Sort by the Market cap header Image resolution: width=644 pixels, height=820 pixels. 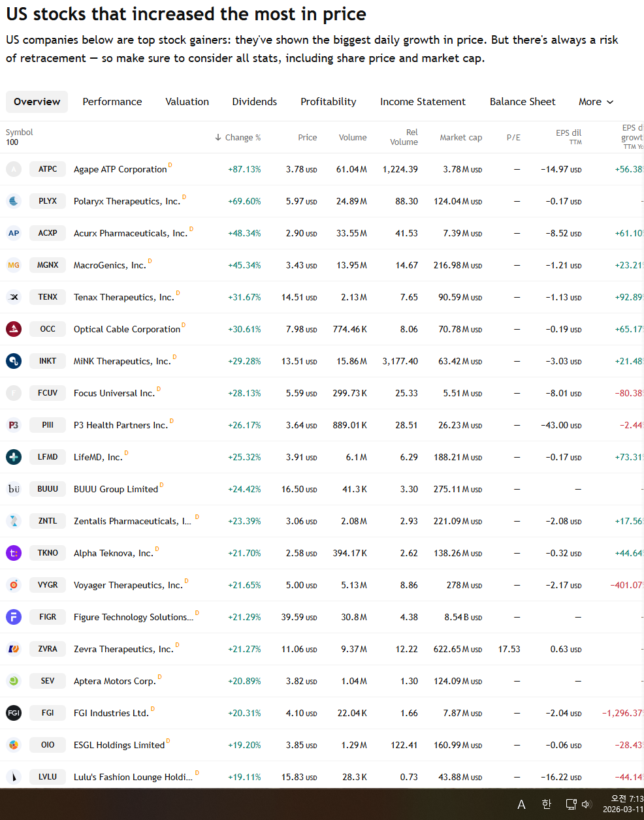click(461, 138)
